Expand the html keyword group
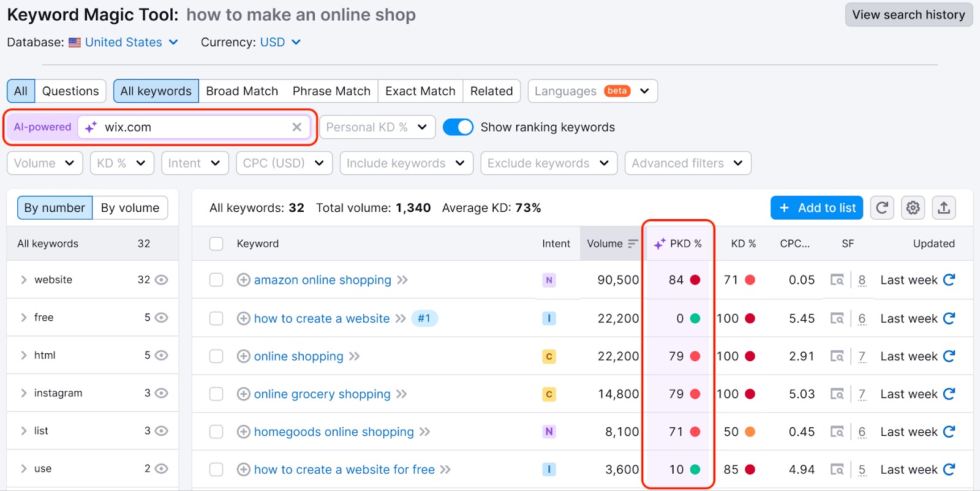Viewport: 980px width, 491px height. pyautogui.click(x=24, y=355)
